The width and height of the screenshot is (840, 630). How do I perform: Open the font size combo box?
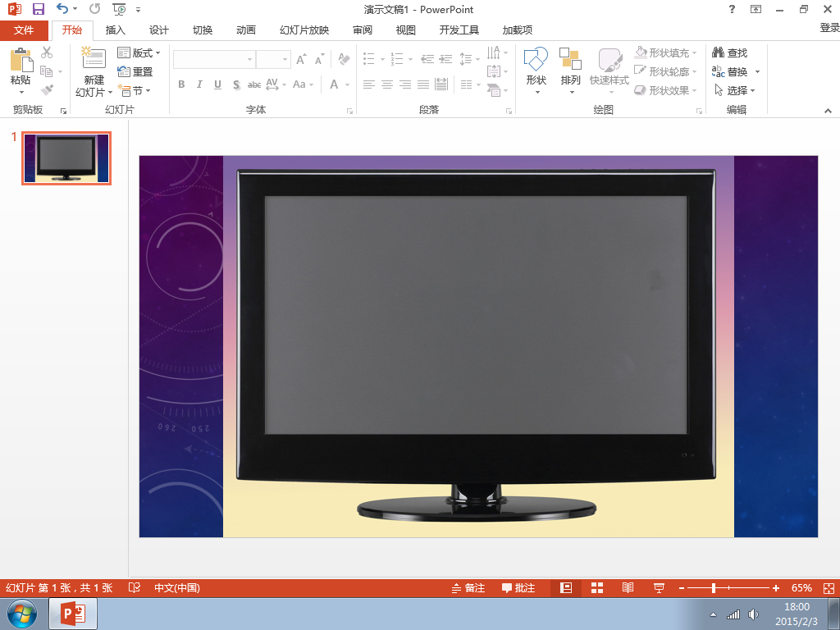[x=273, y=59]
